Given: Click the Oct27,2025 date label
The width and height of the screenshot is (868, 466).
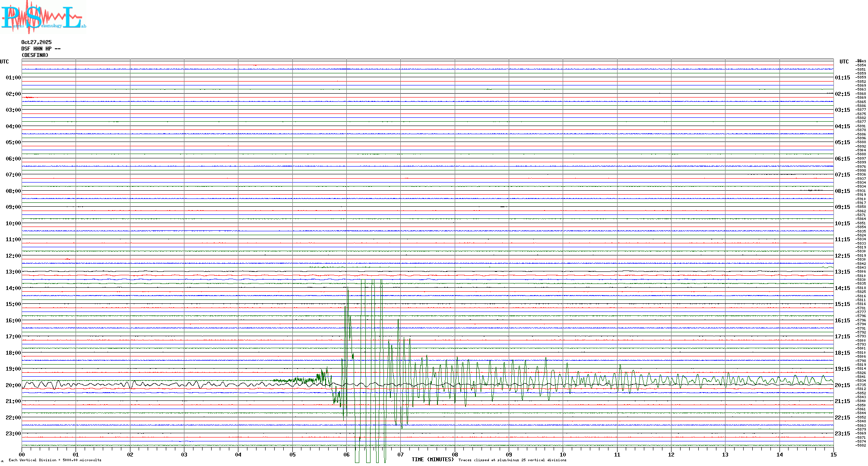Looking at the screenshot, I should (x=36, y=42).
